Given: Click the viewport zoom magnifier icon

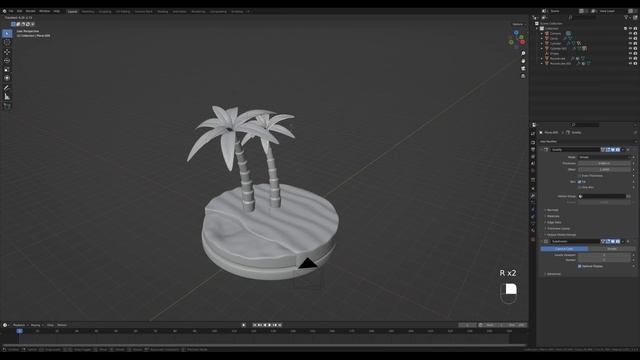Looking at the screenshot, I should pos(523,53).
